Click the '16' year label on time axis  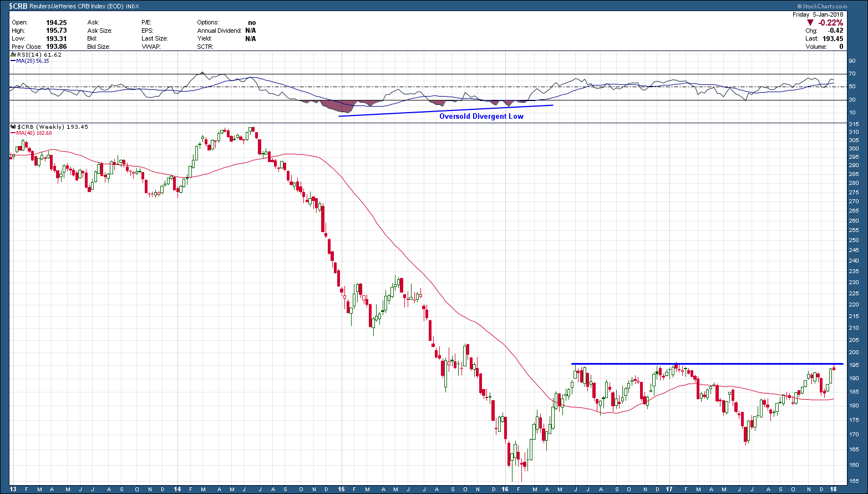(x=505, y=490)
